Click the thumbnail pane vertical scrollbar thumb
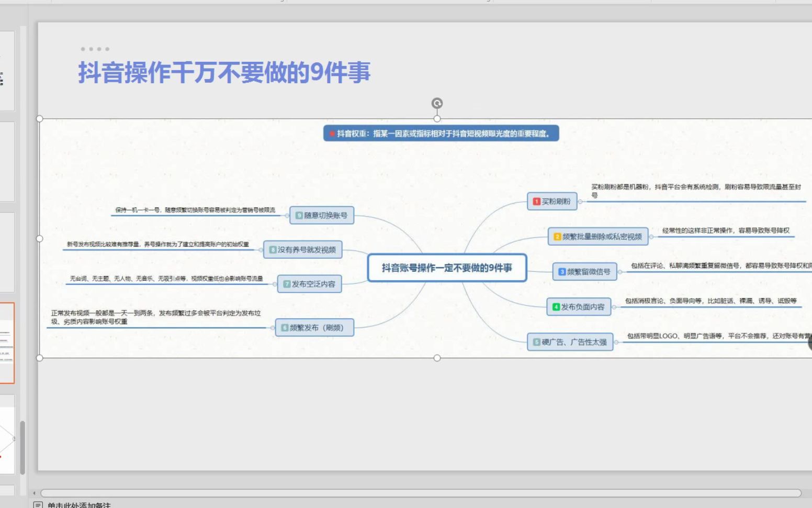Image resolution: width=812 pixels, height=508 pixels. 22,447
